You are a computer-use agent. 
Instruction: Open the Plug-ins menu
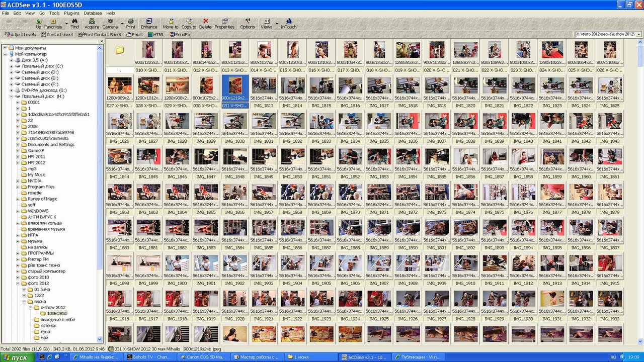pos(71,13)
